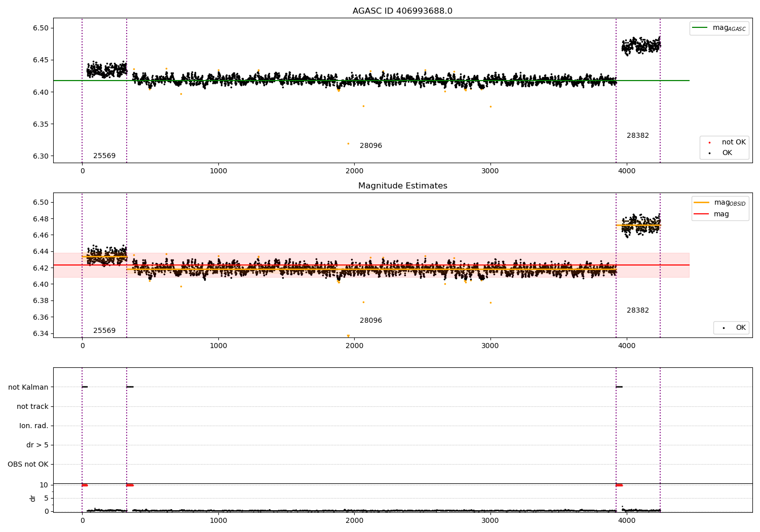This screenshot has height=532, width=760.
Task: Click the 'dr > 5' axis label
Action: coord(37,445)
